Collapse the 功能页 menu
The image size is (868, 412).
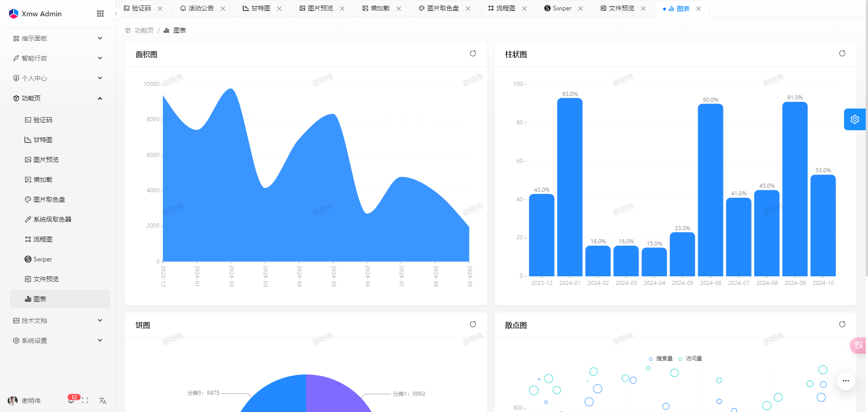[58, 98]
